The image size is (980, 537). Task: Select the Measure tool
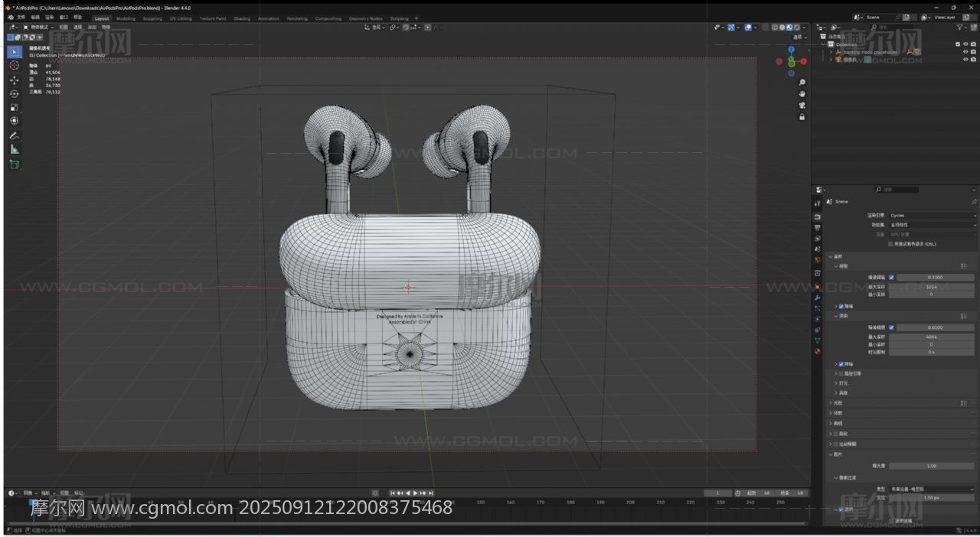tap(14, 149)
